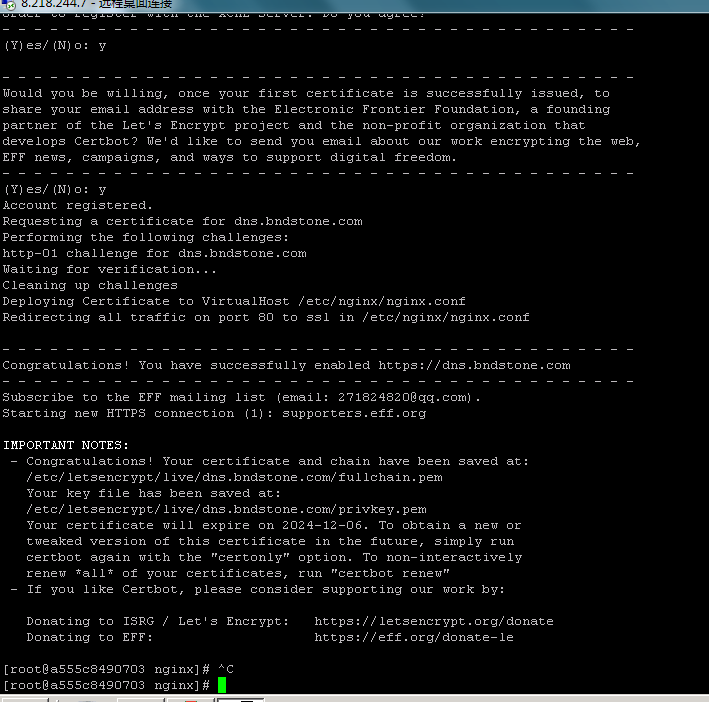709x702 pixels.
Task: Click the quoted "certbot renew" command
Action: coord(390,573)
